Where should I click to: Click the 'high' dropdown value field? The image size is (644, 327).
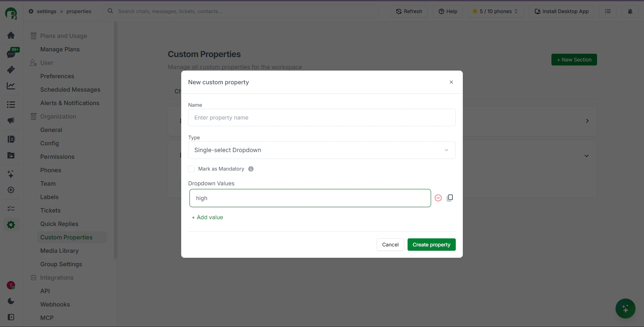pyautogui.click(x=310, y=198)
